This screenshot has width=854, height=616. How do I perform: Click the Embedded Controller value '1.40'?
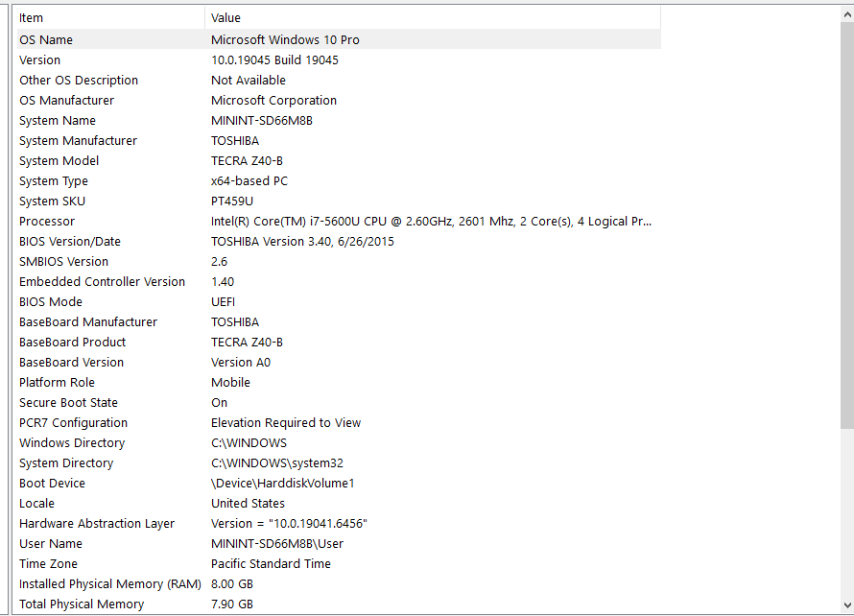pos(223,281)
